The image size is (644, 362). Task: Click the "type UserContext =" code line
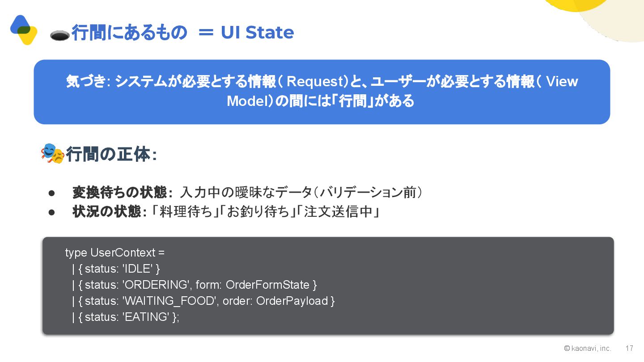pyautogui.click(x=115, y=253)
